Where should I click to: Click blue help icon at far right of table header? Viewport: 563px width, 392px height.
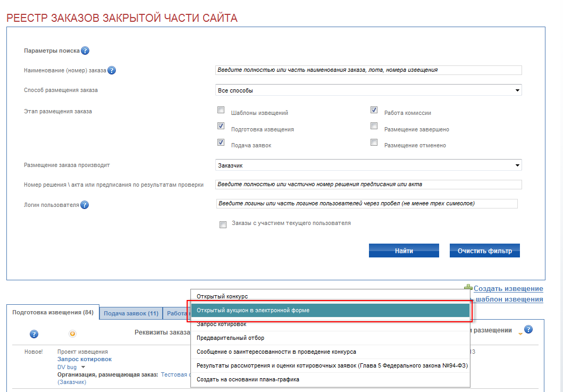(528, 329)
